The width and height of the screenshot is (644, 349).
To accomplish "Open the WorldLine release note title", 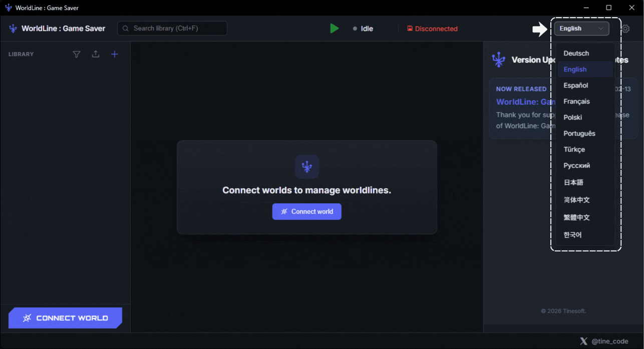I will (x=526, y=102).
